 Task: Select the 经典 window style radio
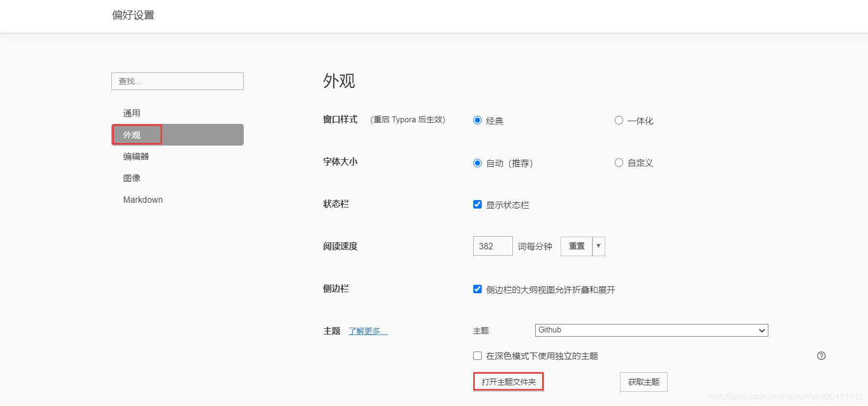[x=477, y=120]
